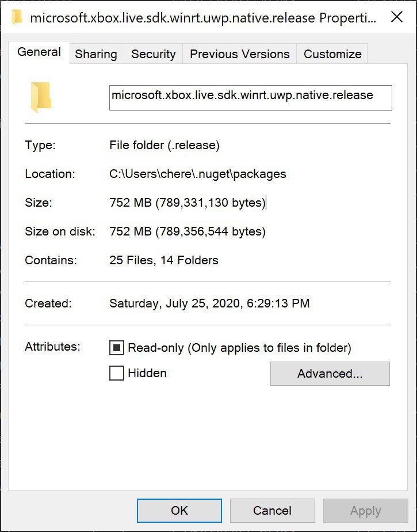This screenshot has width=417, height=532.
Task: Click the folder name input field
Action: click(251, 98)
